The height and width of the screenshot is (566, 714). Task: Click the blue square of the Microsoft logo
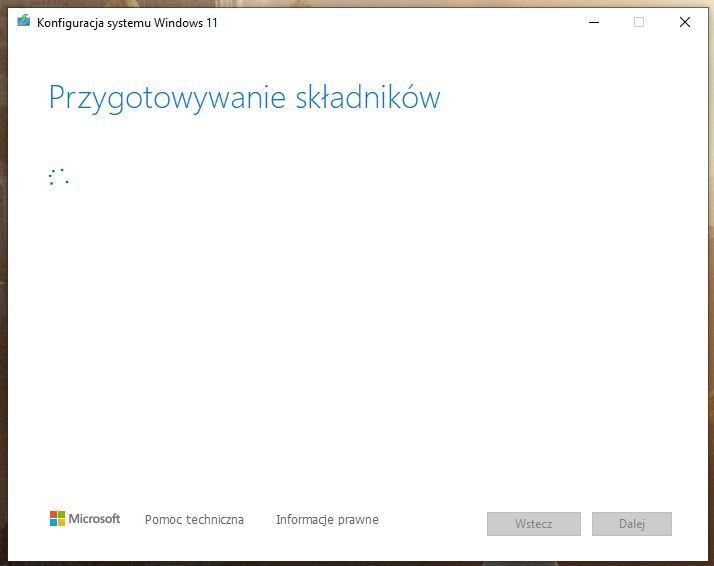[x=53, y=523]
